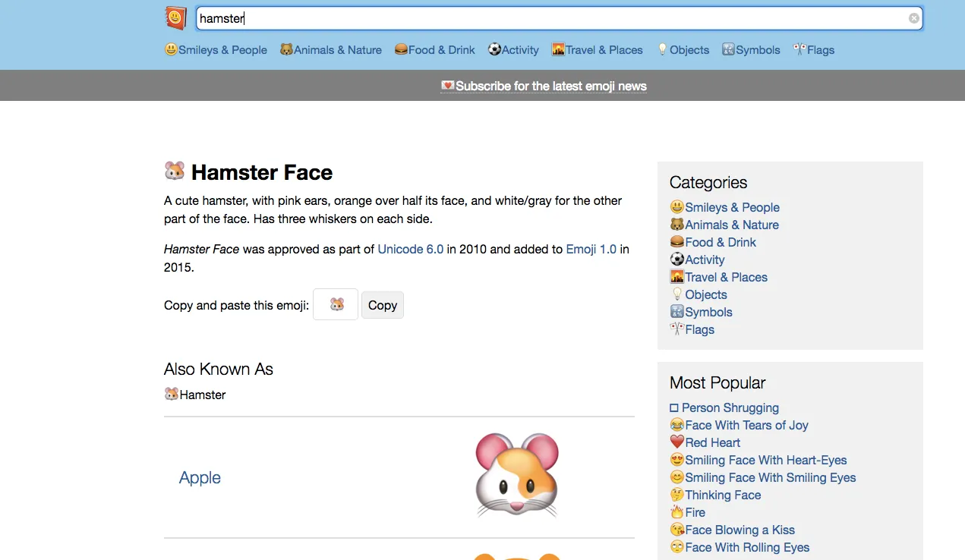Open the Emoji 1.0 link
Screen dimensions: 965x560
point(591,249)
